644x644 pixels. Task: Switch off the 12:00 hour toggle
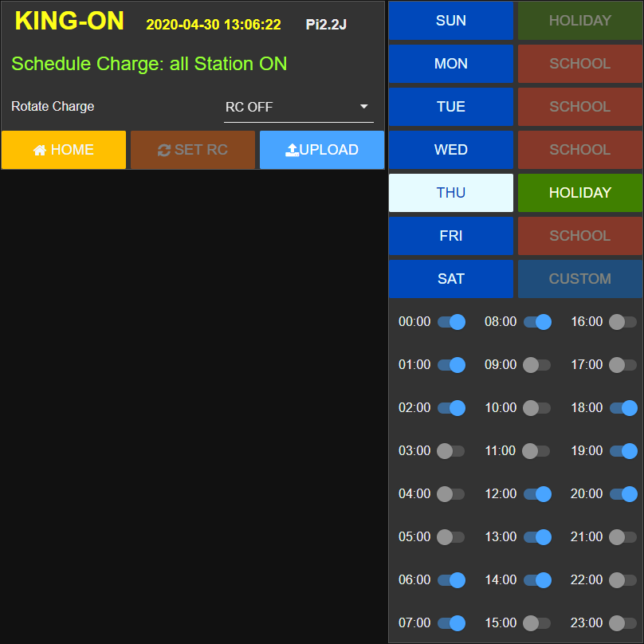point(537,494)
